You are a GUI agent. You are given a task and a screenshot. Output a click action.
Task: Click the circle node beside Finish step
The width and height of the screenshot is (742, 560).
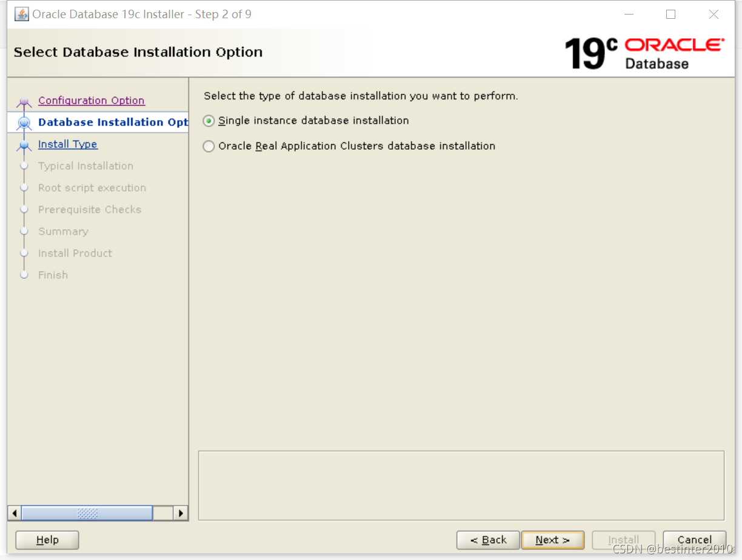point(24,275)
